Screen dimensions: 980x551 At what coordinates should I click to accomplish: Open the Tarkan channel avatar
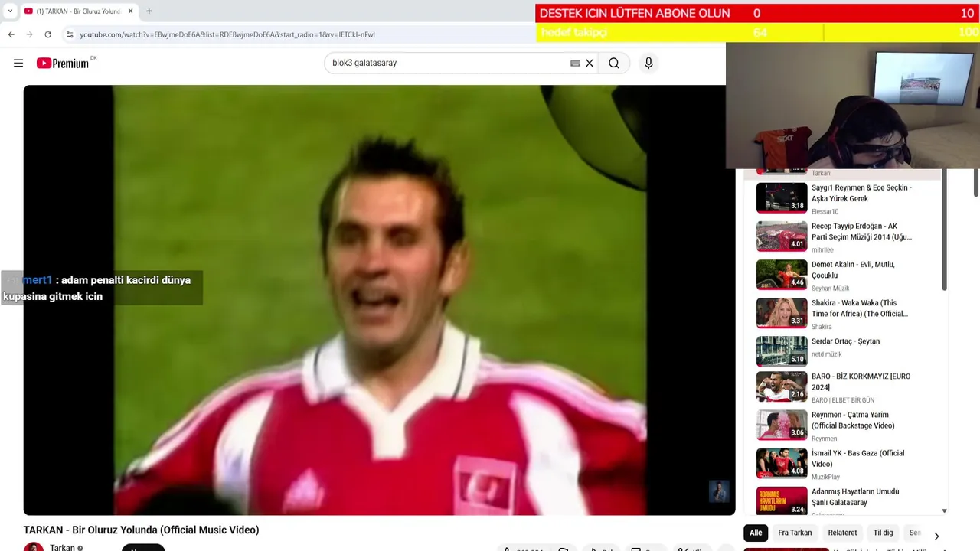34,546
